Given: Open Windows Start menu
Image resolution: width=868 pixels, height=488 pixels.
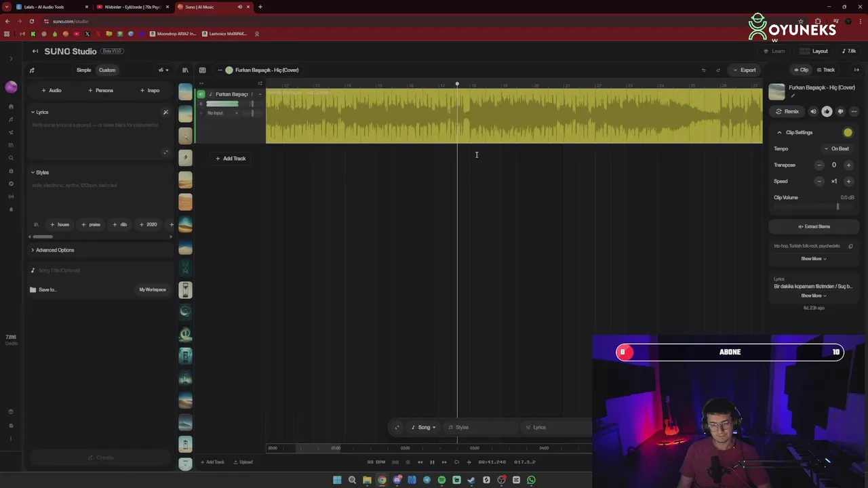Looking at the screenshot, I should (337, 480).
